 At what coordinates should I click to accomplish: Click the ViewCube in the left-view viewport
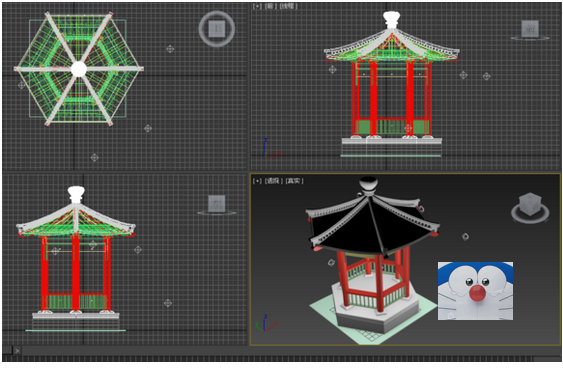tap(217, 205)
